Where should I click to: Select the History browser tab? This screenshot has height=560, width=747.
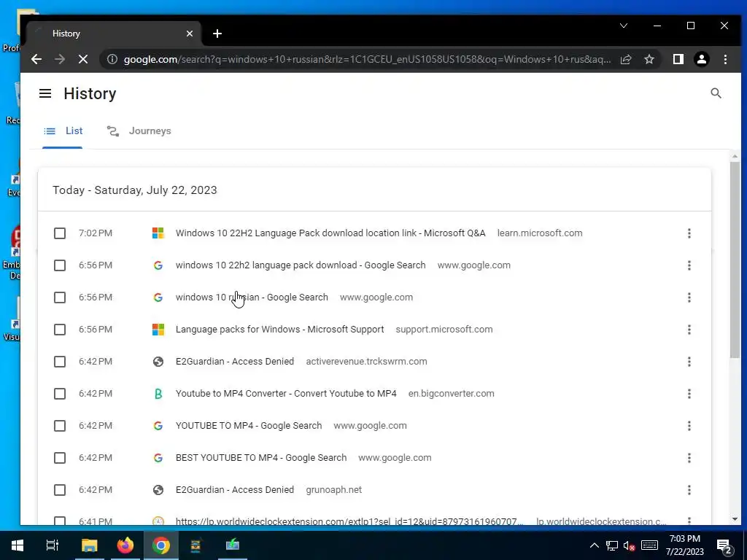(x=115, y=34)
